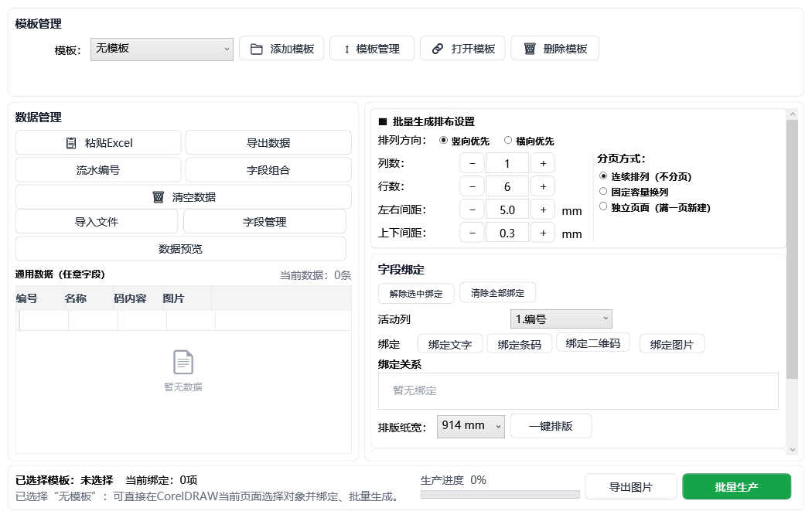Click the clipboard icon on 粘贴Excel
This screenshot has height=518, width=812.
(x=71, y=143)
